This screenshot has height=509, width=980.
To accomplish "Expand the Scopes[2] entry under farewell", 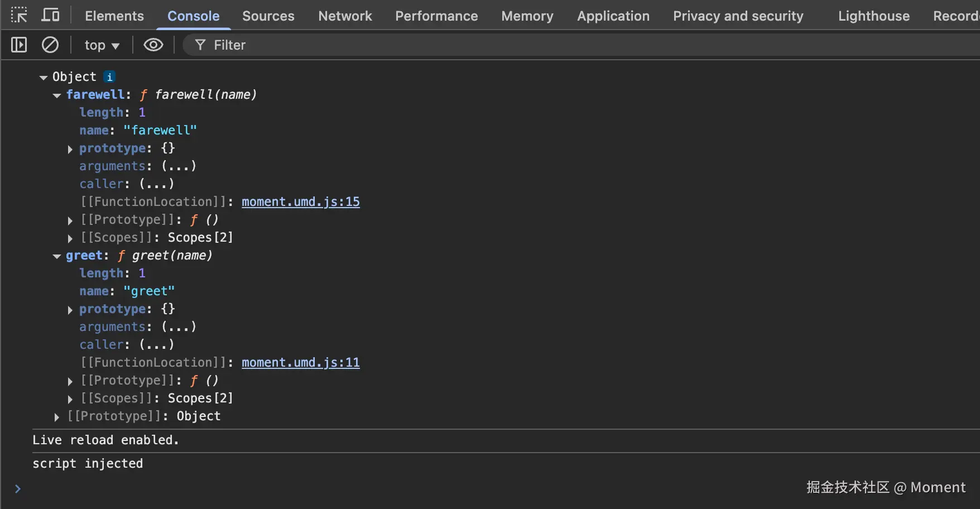I will pyautogui.click(x=70, y=238).
